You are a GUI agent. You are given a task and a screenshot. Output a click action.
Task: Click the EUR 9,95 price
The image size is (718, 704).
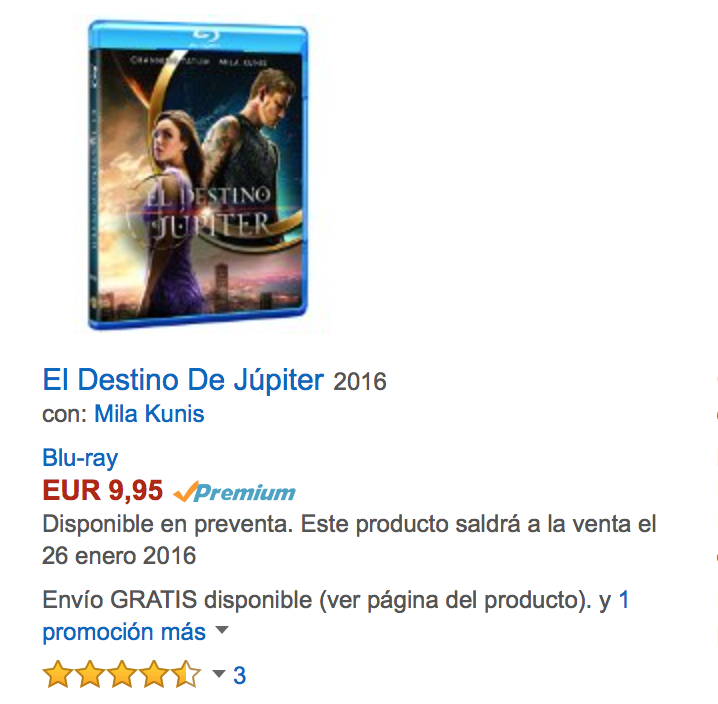coord(103,491)
